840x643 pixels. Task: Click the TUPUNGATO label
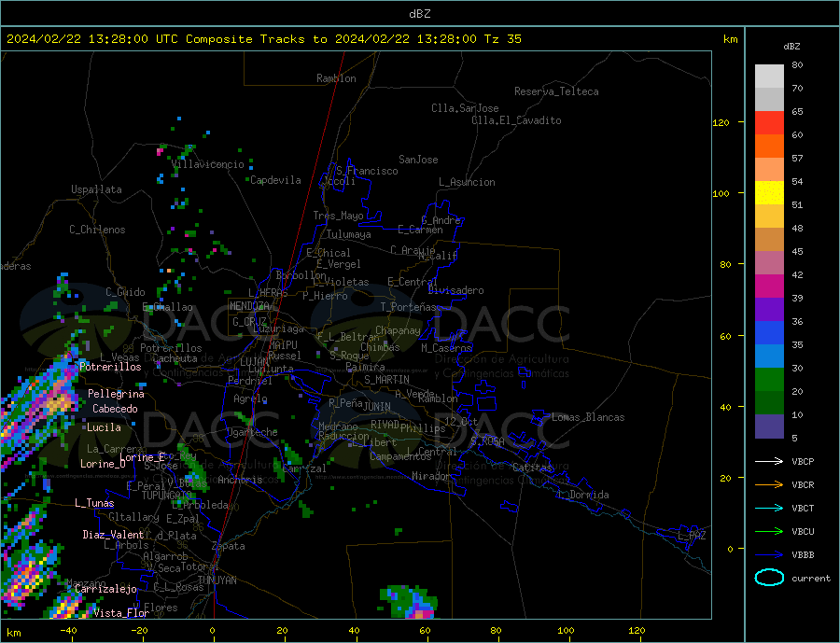[x=167, y=496]
